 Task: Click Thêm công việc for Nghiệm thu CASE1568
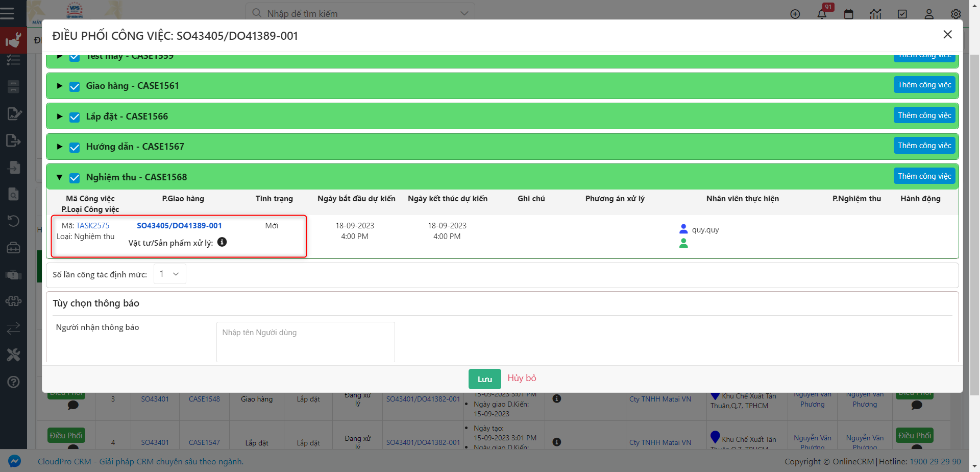(924, 176)
